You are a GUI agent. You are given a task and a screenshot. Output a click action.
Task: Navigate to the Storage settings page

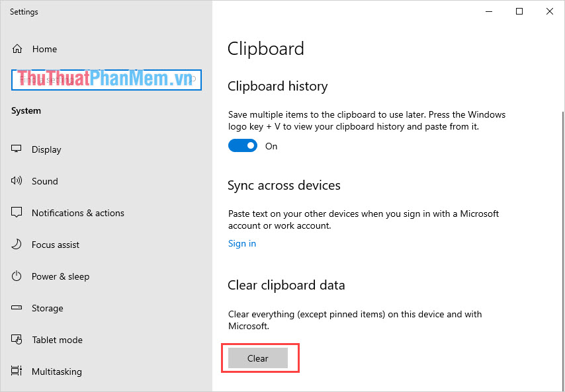(47, 308)
